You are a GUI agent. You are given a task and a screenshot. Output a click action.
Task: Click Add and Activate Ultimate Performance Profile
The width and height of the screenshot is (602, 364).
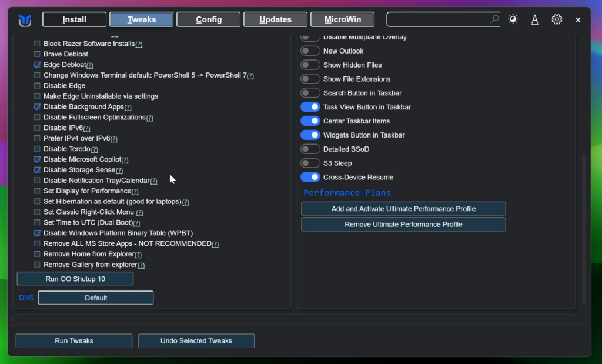pyautogui.click(x=403, y=209)
